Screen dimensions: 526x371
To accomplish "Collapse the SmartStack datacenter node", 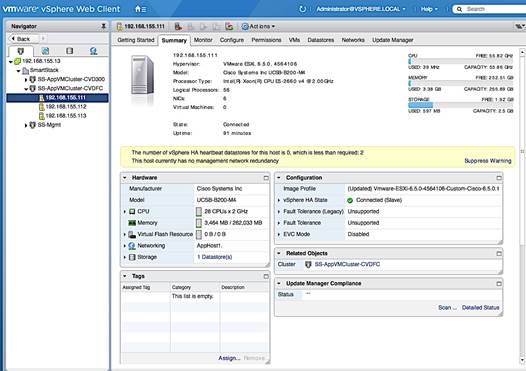I will point(18,70).
